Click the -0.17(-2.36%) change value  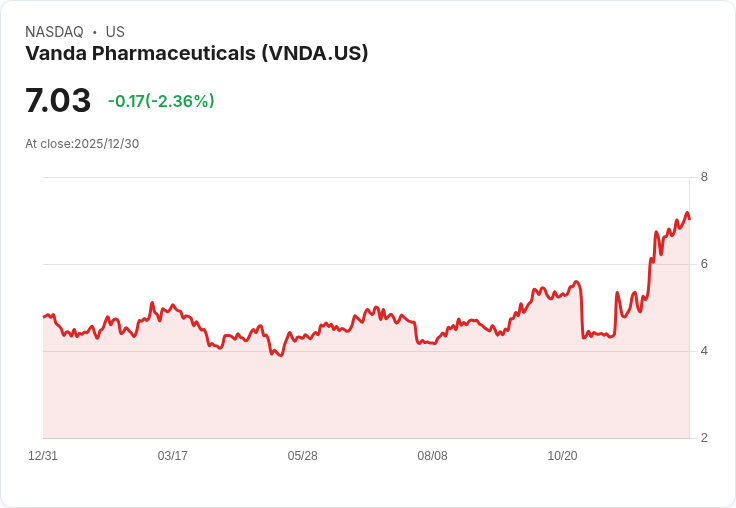[161, 101]
